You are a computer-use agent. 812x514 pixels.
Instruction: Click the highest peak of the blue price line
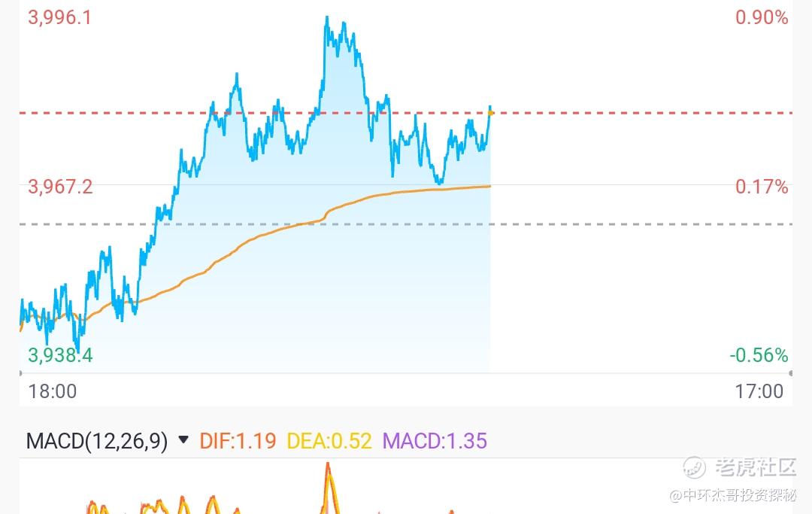pyautogui.click(x=327, y=17)
